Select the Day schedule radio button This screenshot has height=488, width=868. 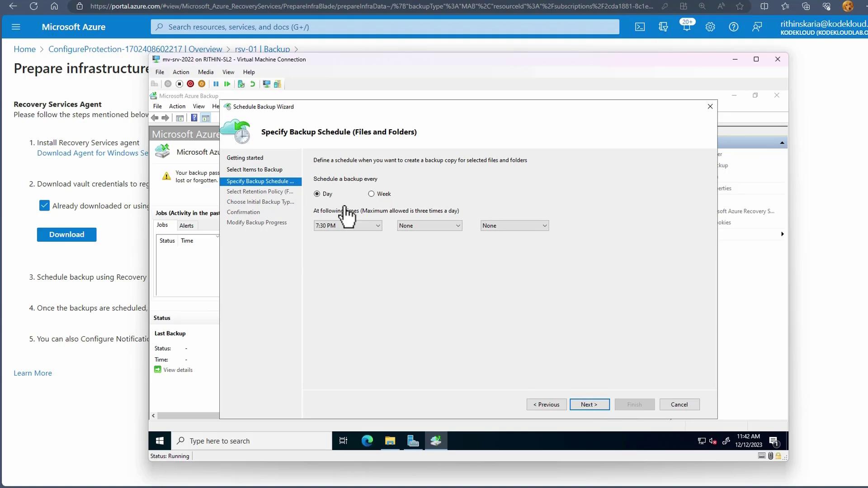click(317, 194)
